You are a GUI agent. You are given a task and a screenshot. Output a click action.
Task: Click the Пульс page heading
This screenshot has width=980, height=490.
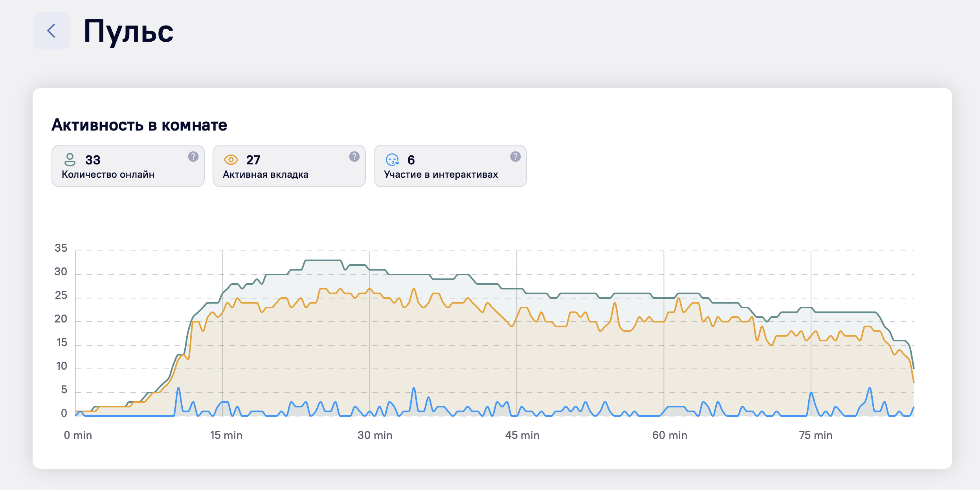tap(128, 31)
